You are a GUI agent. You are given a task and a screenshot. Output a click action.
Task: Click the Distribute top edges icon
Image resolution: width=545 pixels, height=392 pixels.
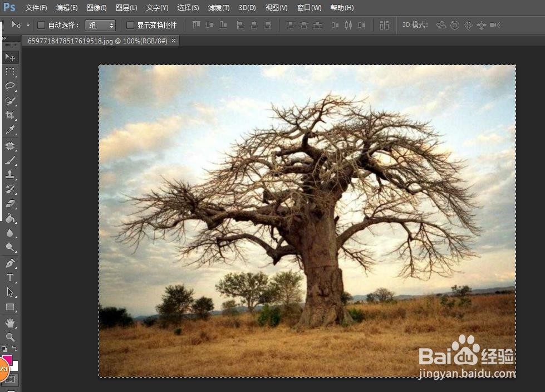(290, 25)
